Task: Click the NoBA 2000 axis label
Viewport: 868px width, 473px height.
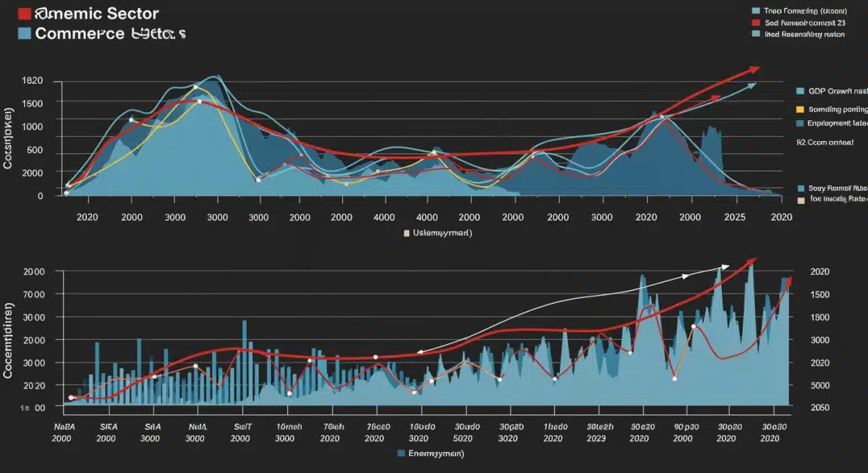Action: [64, 432]
